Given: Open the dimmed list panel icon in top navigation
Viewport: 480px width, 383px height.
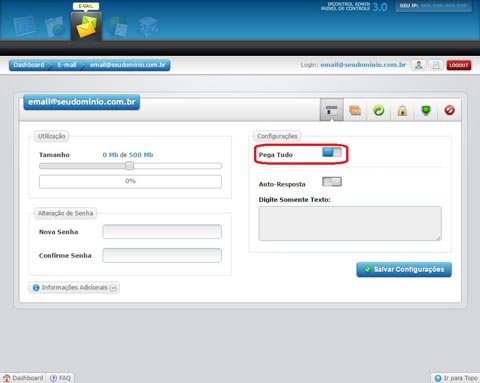Looking at the screenshot, I should [24, 26].
